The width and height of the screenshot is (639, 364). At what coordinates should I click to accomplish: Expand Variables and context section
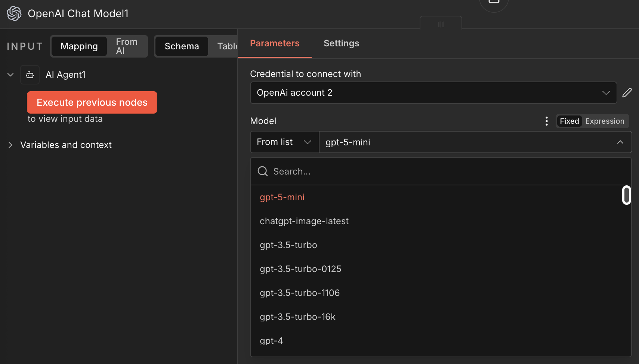pos(10,145)
